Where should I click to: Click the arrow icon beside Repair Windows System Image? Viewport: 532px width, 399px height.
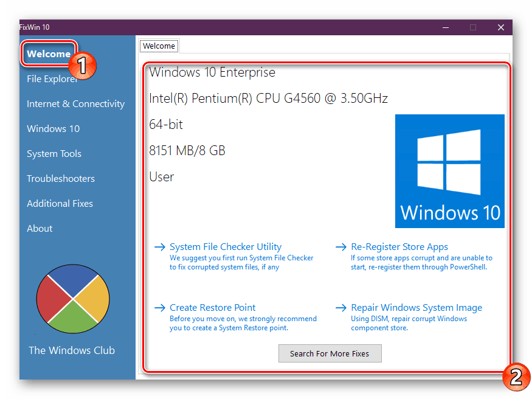click(340, 308)
